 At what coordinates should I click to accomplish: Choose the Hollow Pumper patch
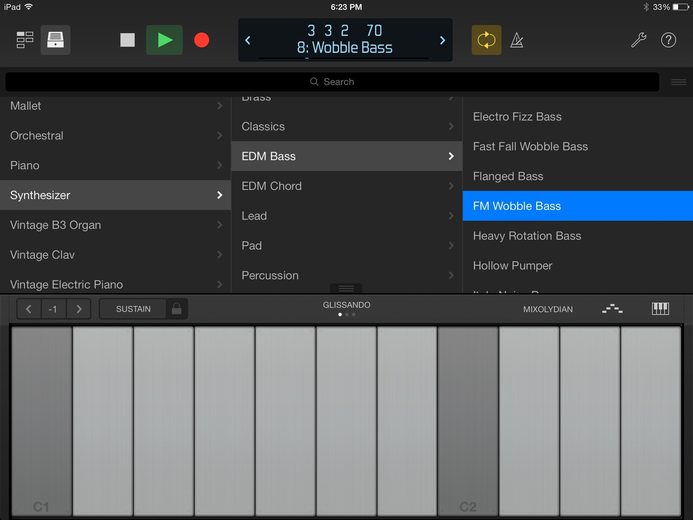coord(578,266)
